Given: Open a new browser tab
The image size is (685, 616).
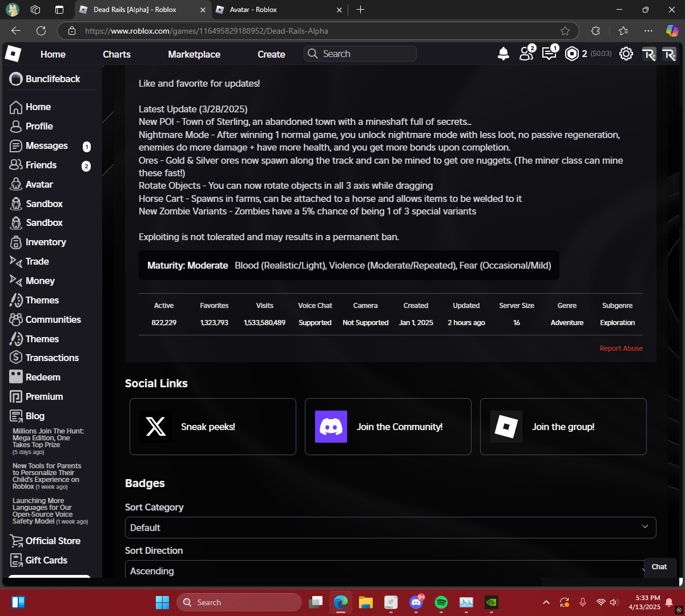Looking at the screenshot, I should pyautogui.click(x=361, y=10).
